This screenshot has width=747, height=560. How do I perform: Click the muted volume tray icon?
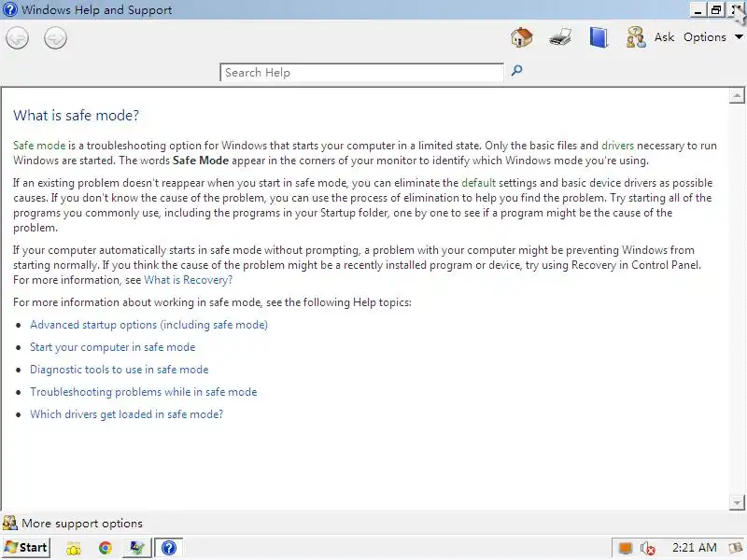(647, 549)
